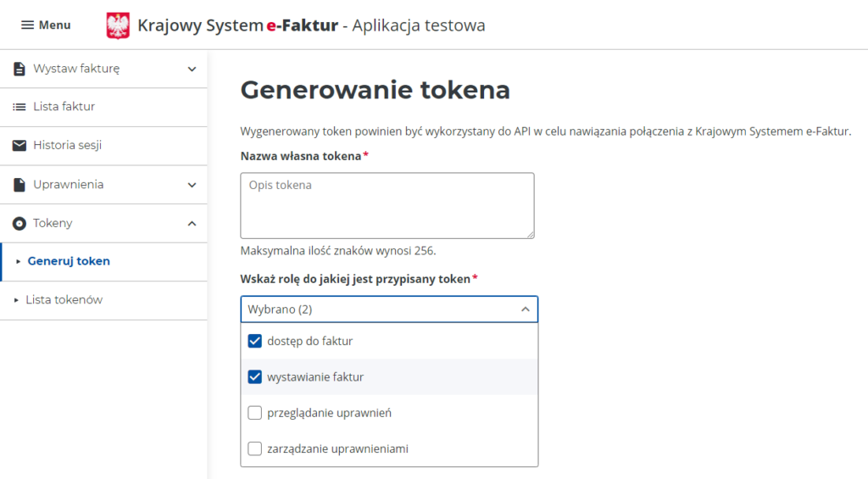868x479 pixels.
Task: Click the Tokeny circle icon
Action: click(19, 223)
